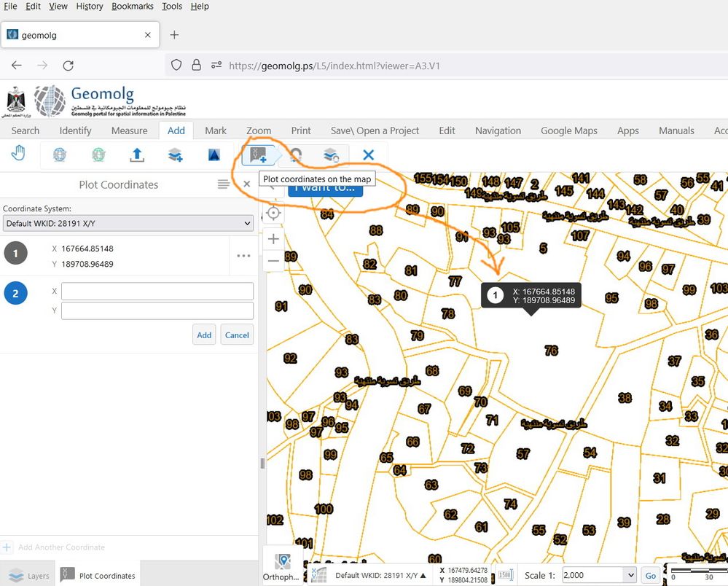Viewport: 728px width, 586px height.
Task: Click the blue X clear icon in toolbar
Action: pyautogui.click(x=368, y=155)
